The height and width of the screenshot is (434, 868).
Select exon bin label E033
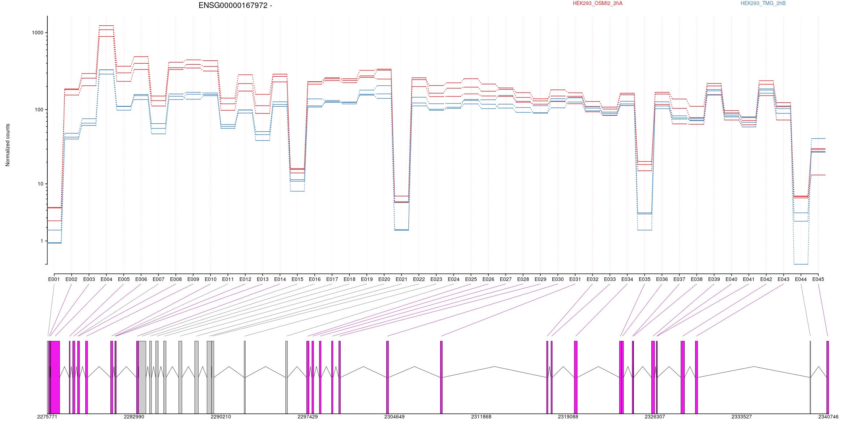[x=609, y=279]
